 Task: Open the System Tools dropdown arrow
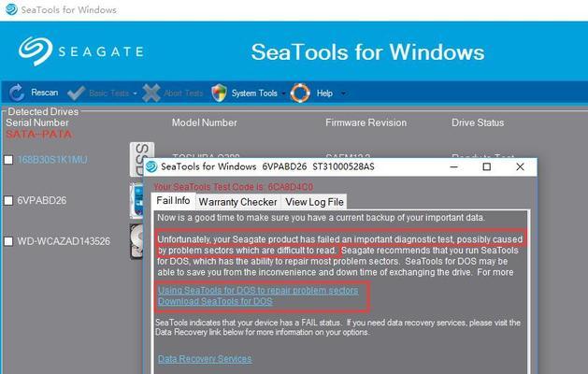pos(283,93)
